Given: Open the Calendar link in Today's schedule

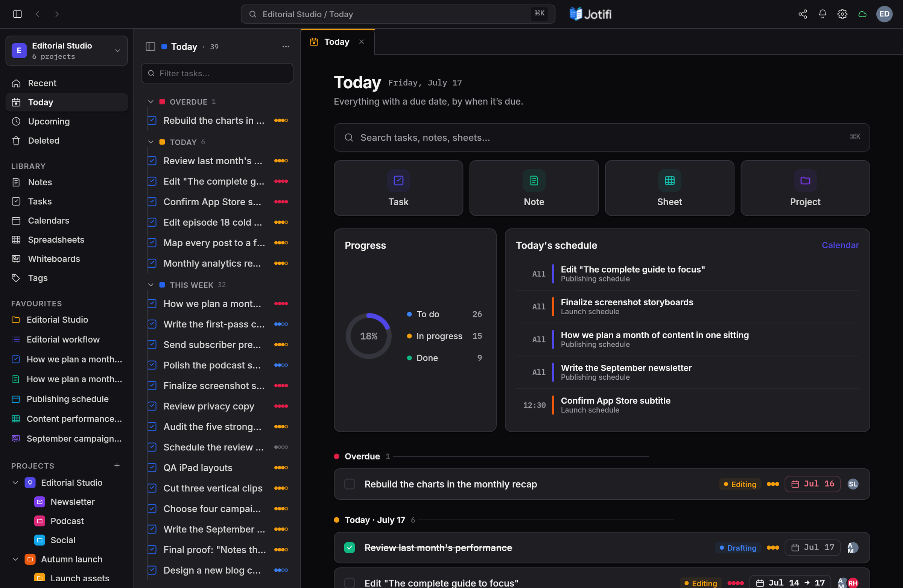Looking at the screenshot, I should (x=840, y=245).
